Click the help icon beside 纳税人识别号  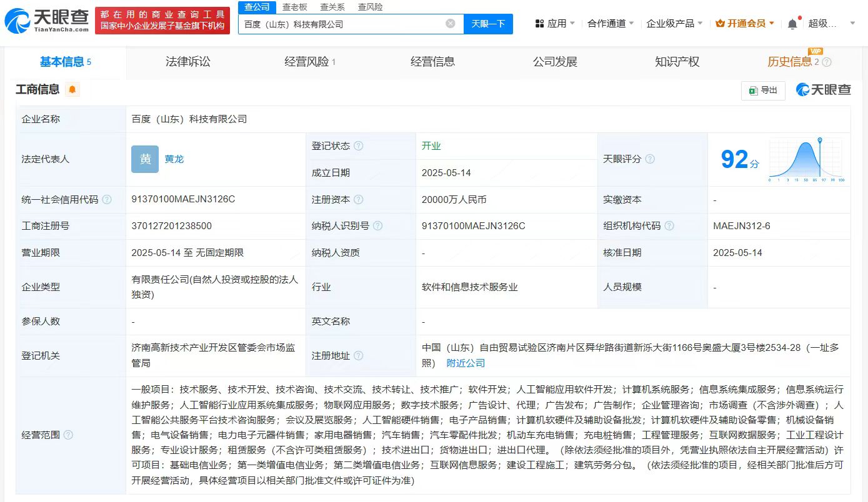(377, 226)
